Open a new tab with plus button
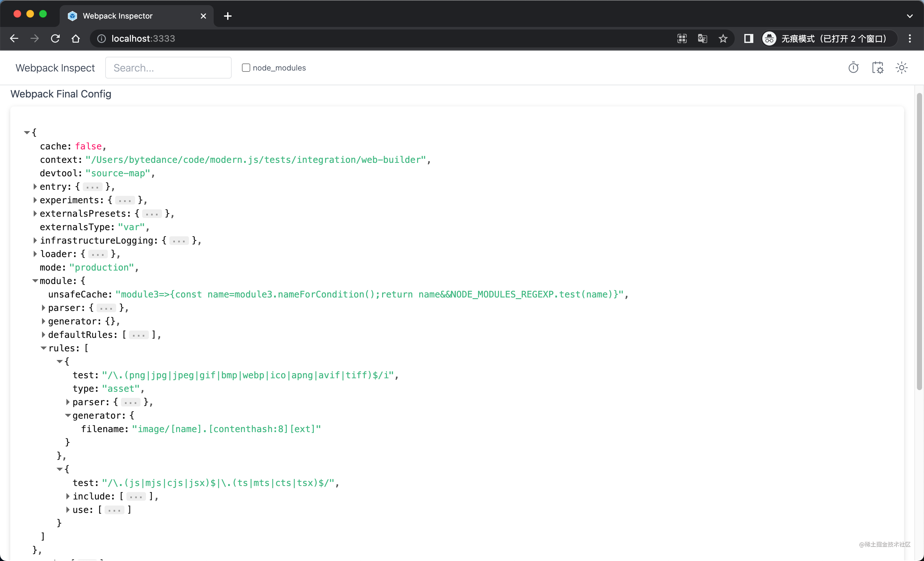The width and height of the screenshot is (924, 561). (227, 16)
